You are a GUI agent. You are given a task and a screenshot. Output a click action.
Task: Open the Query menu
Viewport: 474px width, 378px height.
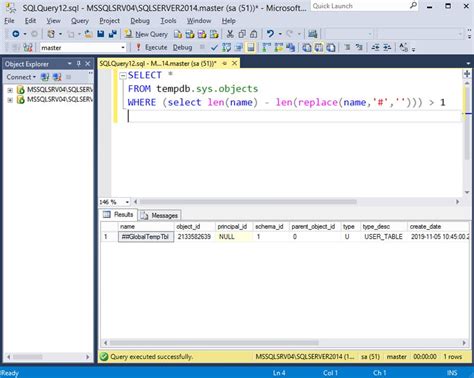(80, 21)
